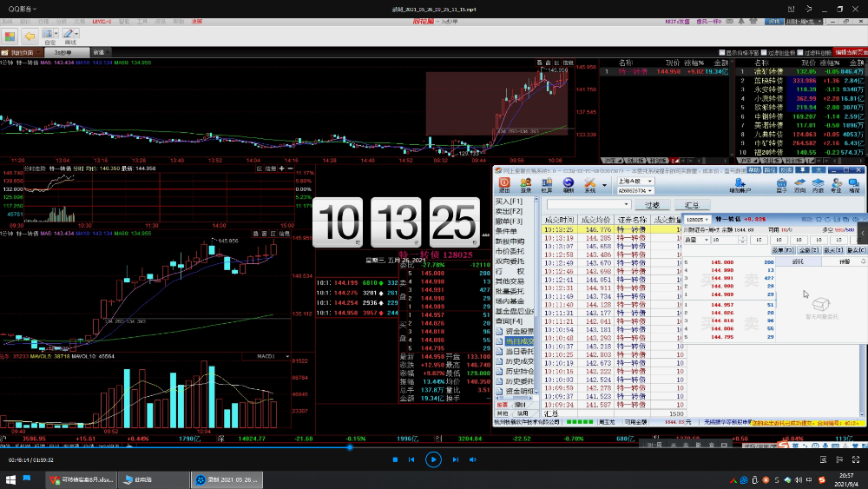Open the QQ影音 title menu chevron
The image size is (868, 489).
[x=35, y=9]
